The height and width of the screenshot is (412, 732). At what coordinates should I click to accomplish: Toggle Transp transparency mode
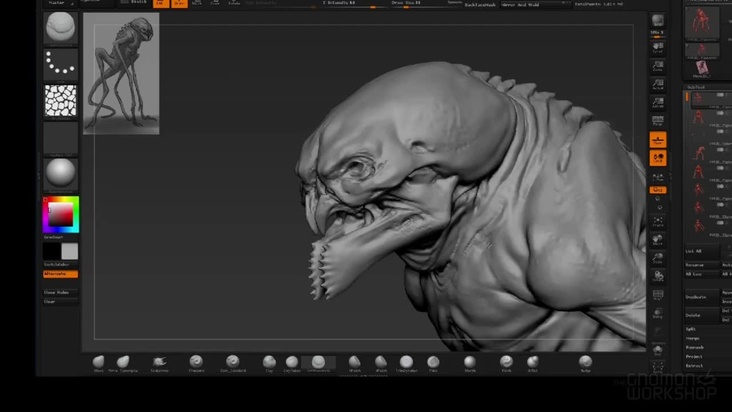[x=658, y=313]
